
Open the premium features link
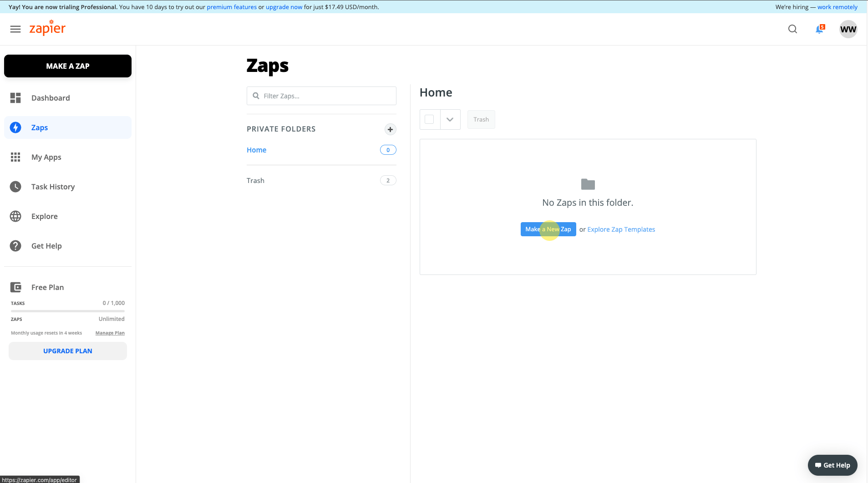click(232, 7)
